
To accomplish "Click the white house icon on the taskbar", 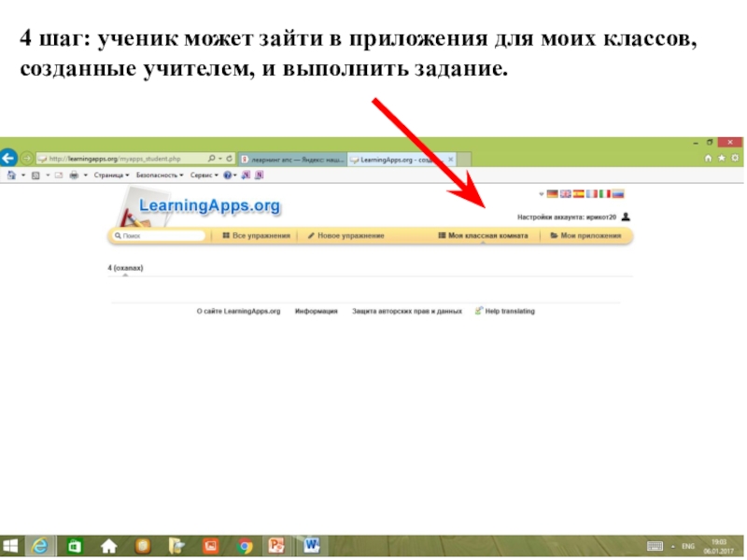I will (108, 546).
